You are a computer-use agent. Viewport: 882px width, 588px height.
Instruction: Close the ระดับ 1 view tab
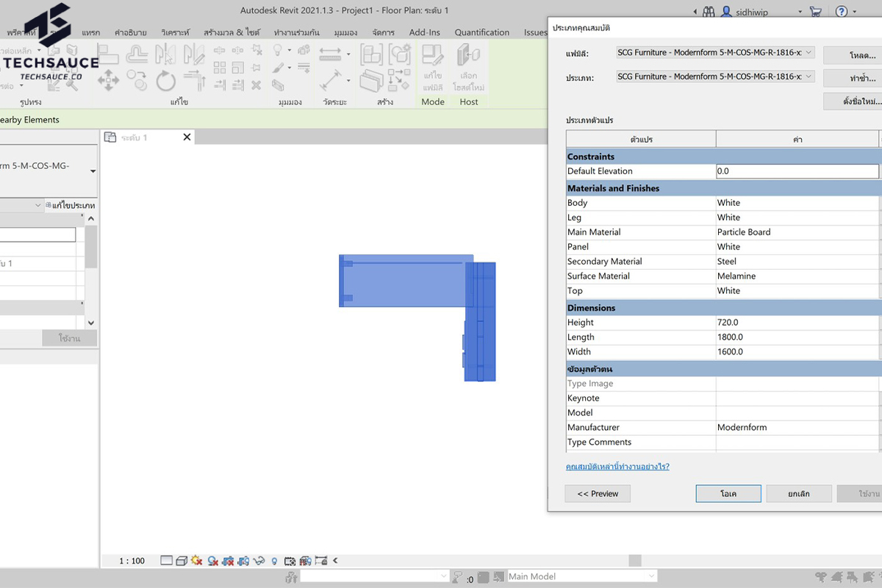(187, 137)
